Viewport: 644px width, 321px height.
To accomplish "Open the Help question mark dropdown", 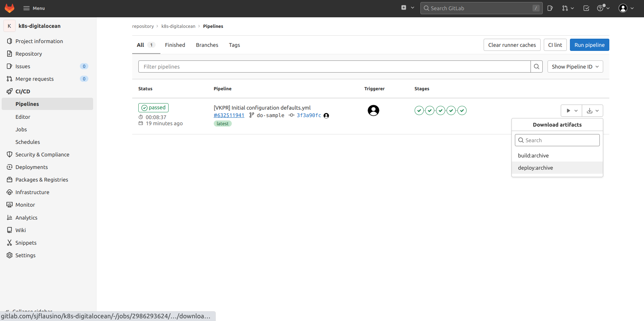I will [x=603, y=8].
